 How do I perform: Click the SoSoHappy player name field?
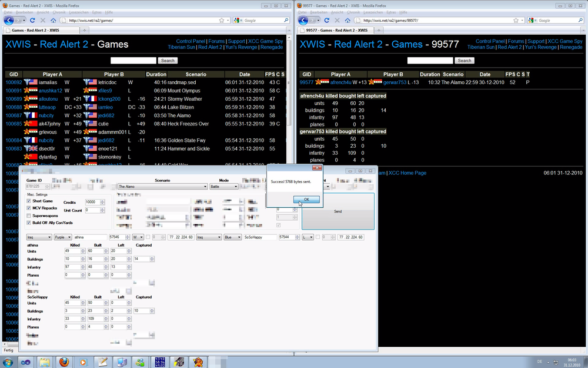(x=260, y=237)
